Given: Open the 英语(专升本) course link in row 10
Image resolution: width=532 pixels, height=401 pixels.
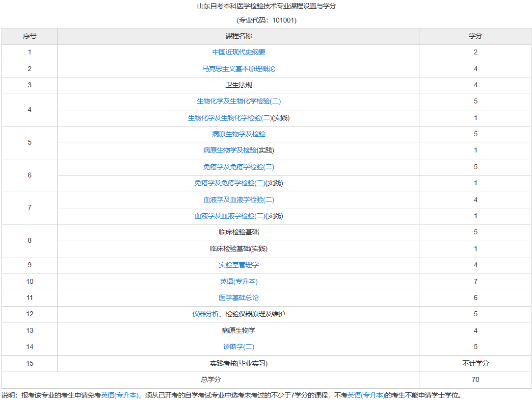Looking at the screenshot, I should click(238, 281).
